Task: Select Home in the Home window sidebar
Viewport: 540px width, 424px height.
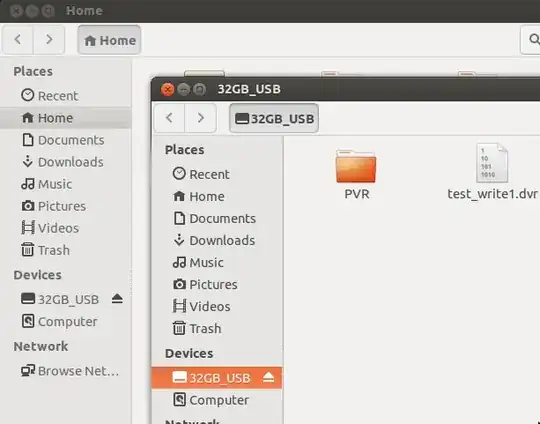Action: pos(65,118)
